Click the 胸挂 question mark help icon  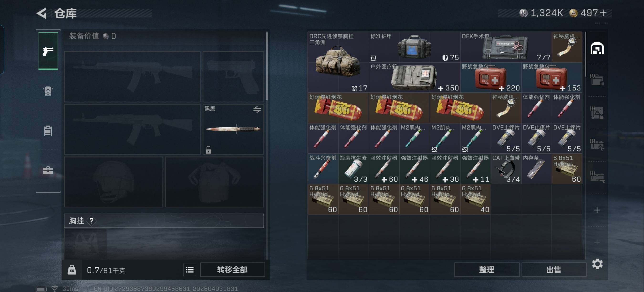[x=91, y=221]
